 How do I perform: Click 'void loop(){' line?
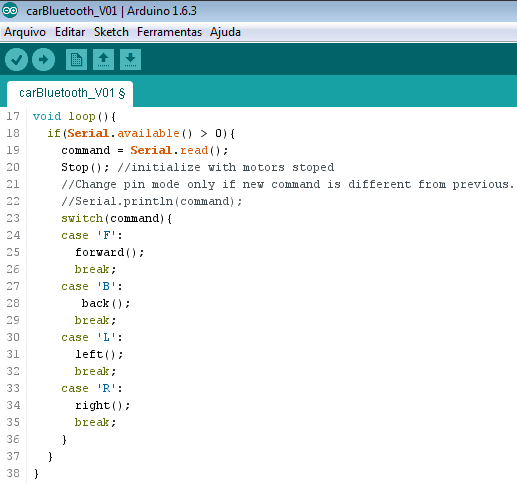74,117
